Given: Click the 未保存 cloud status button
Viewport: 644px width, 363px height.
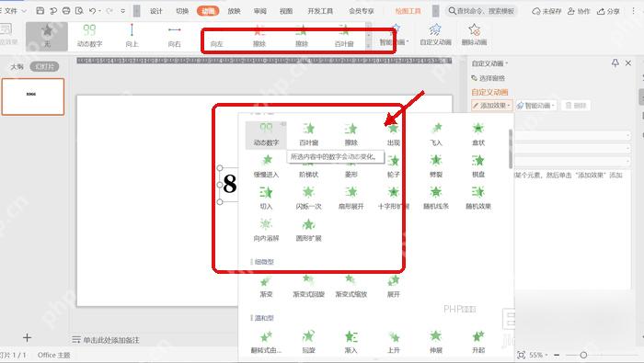Looking at the screenshot, I should point(546,11).
